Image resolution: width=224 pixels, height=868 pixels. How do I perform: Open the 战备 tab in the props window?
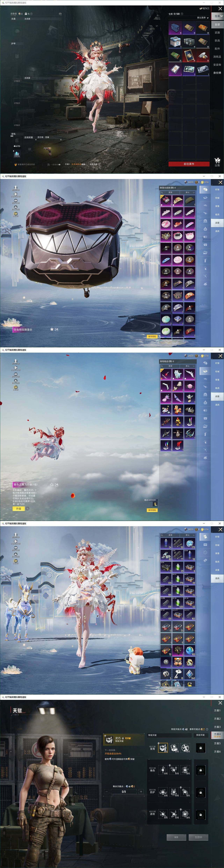pos(217,570)
